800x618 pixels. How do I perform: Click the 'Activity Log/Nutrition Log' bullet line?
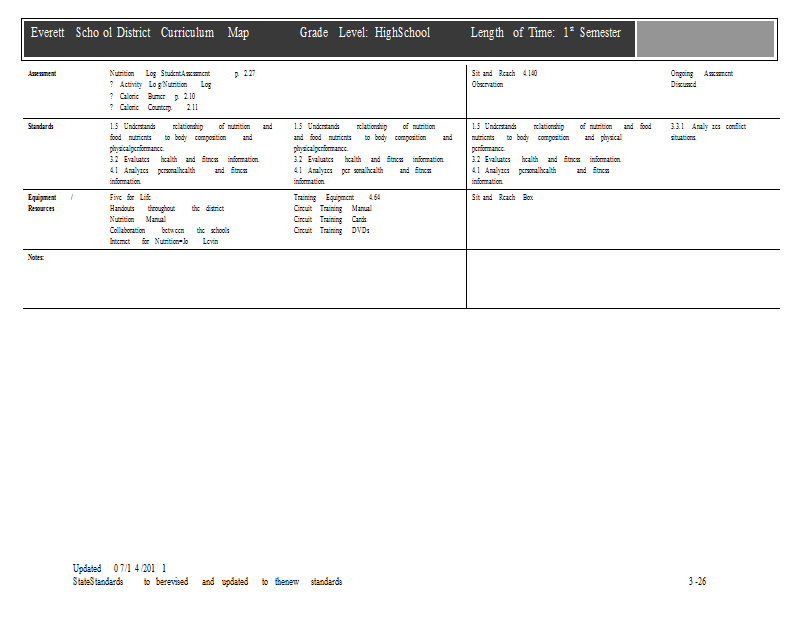pyautogui.click(x=160, y=85)
